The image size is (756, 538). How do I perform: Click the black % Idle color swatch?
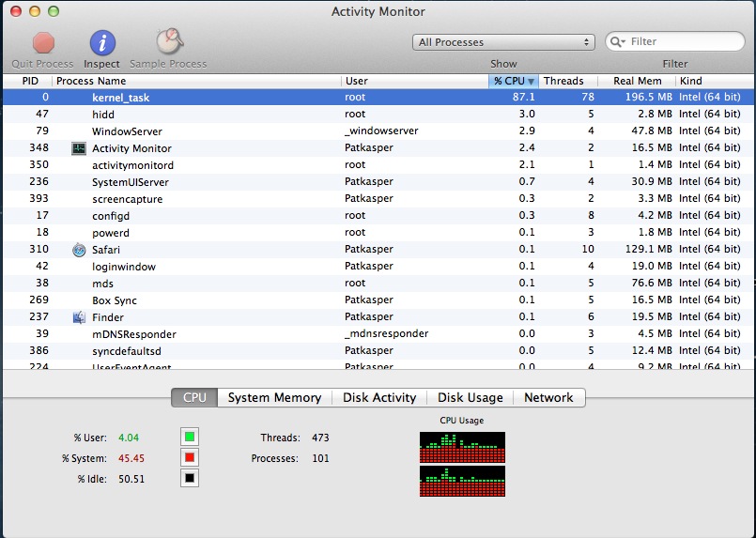click(x=190, y=478)
